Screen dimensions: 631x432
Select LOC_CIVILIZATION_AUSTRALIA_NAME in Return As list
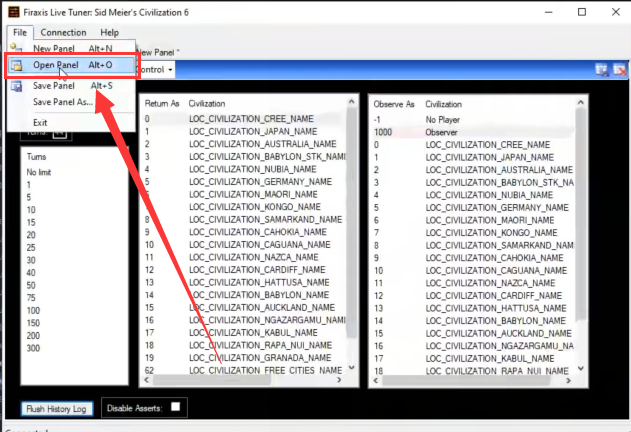(x=244, y=144)
